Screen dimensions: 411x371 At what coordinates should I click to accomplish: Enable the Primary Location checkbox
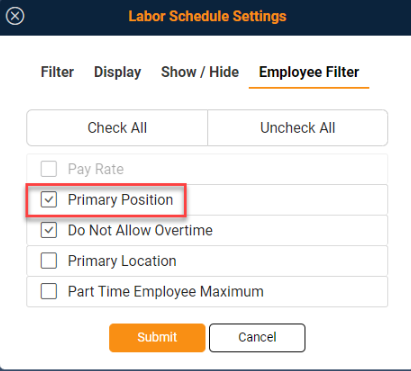click(x=49, y=261)
